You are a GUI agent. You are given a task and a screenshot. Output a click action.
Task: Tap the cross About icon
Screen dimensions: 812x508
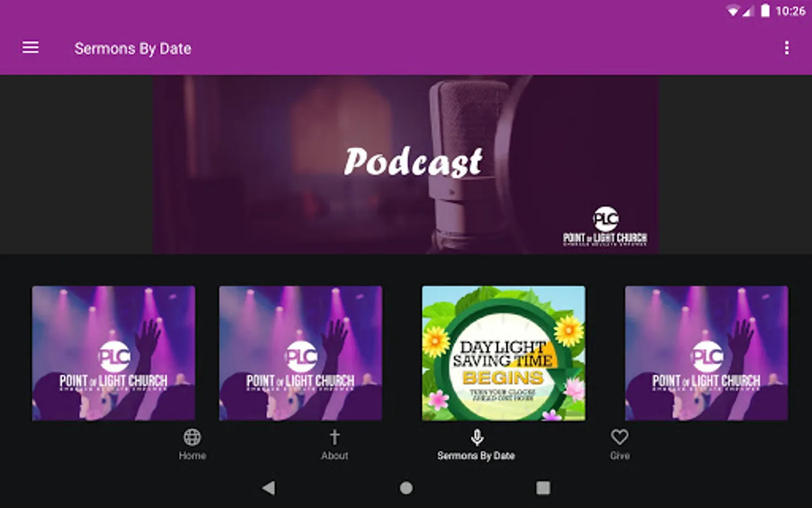coord(334,437)
